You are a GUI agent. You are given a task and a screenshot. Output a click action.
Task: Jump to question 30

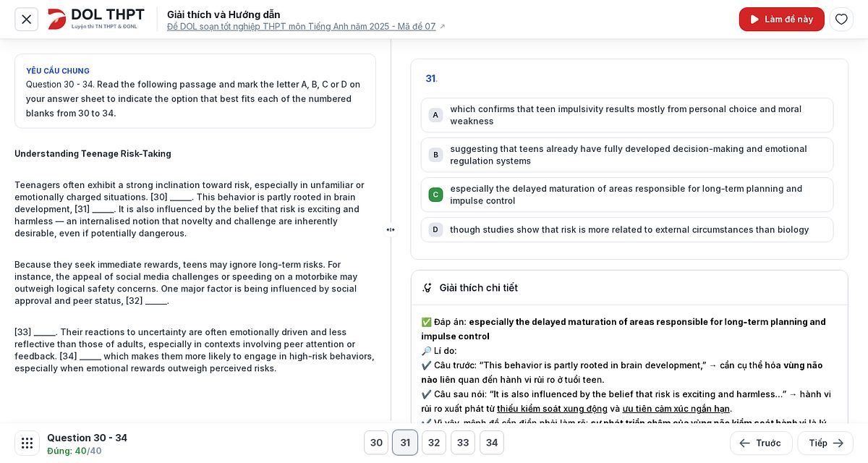click(x=376, y=443)
